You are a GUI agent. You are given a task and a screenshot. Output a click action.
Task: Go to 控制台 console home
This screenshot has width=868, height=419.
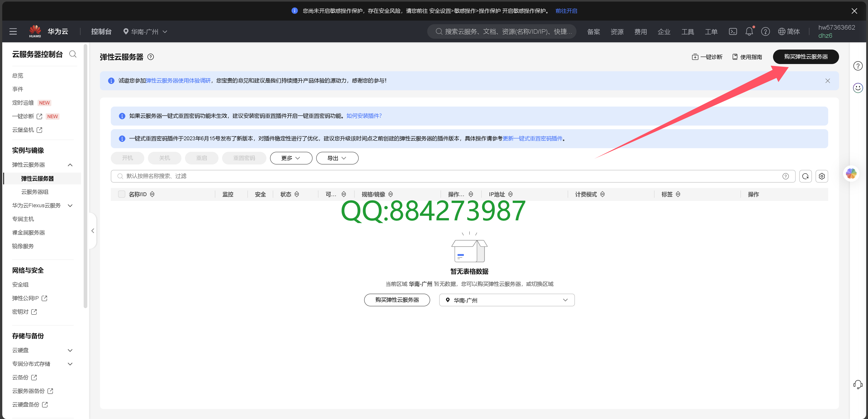(101, 32)
